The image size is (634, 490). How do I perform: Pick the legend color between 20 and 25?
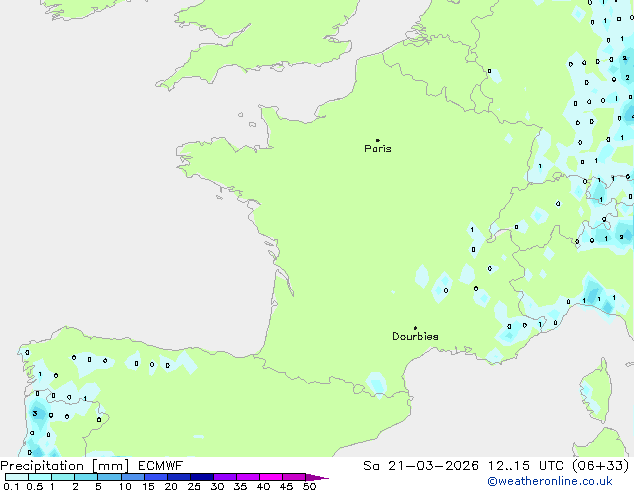[x=180, y=477]
